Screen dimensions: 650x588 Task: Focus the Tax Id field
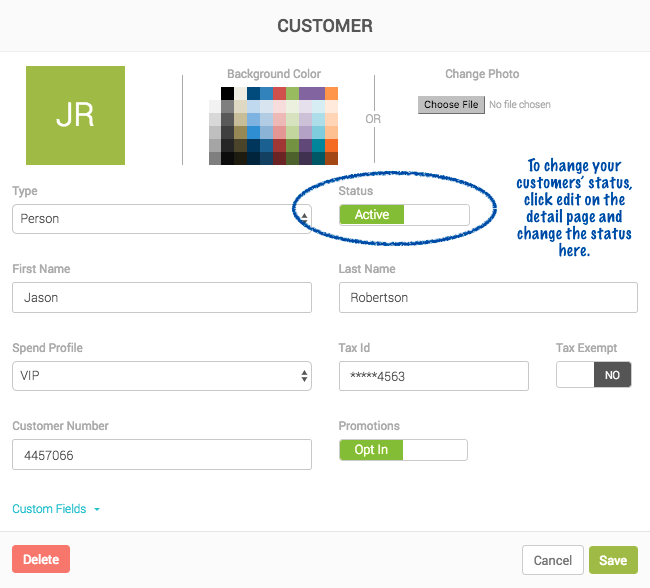433,376
